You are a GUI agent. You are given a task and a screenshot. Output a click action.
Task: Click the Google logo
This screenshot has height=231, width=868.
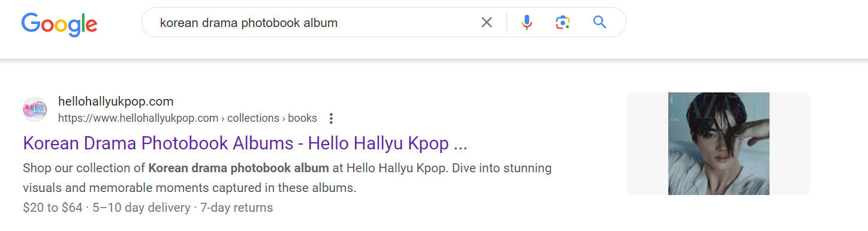pyautogui.click(x=59, y=23)
